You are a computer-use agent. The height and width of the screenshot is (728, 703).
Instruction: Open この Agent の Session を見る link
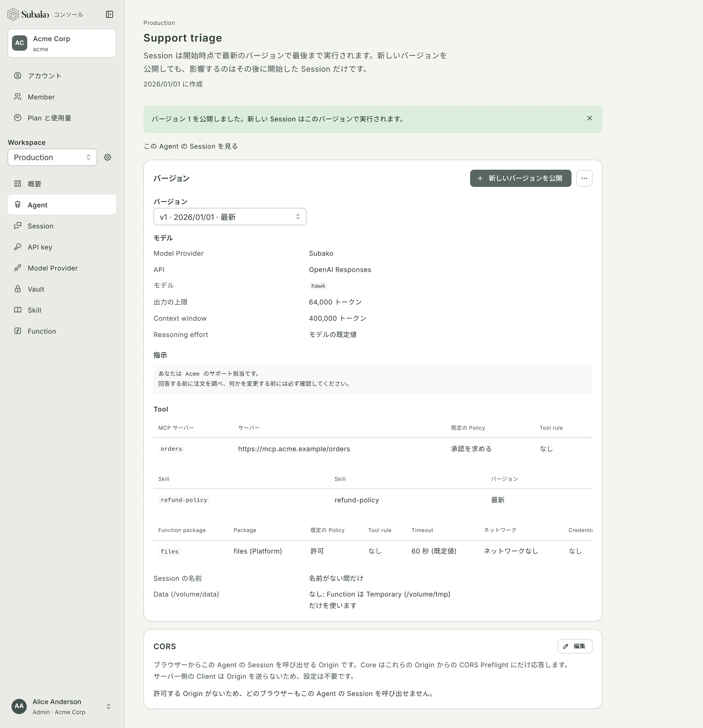click(x=191, y=146)
